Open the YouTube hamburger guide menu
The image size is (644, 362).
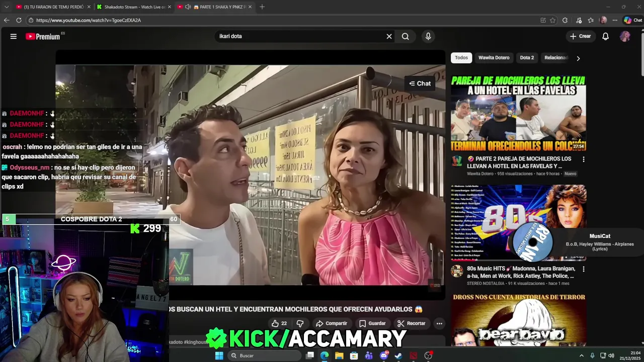click(14, 36)
